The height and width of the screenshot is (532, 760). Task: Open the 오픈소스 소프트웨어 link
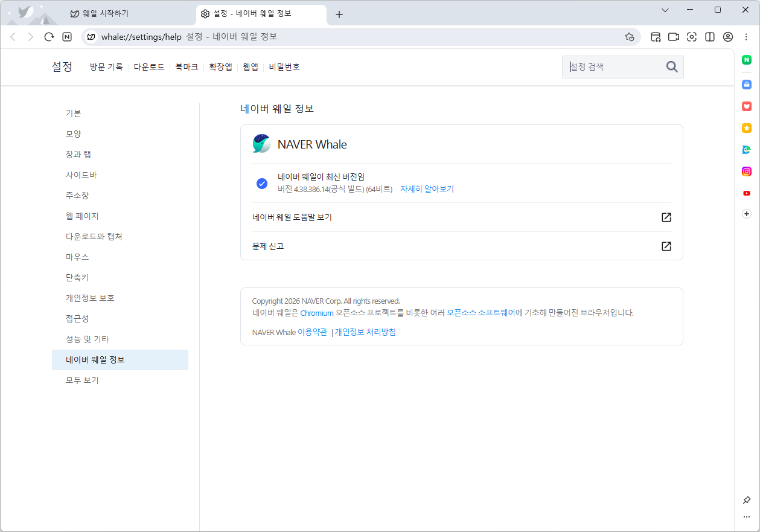(481, 313)
